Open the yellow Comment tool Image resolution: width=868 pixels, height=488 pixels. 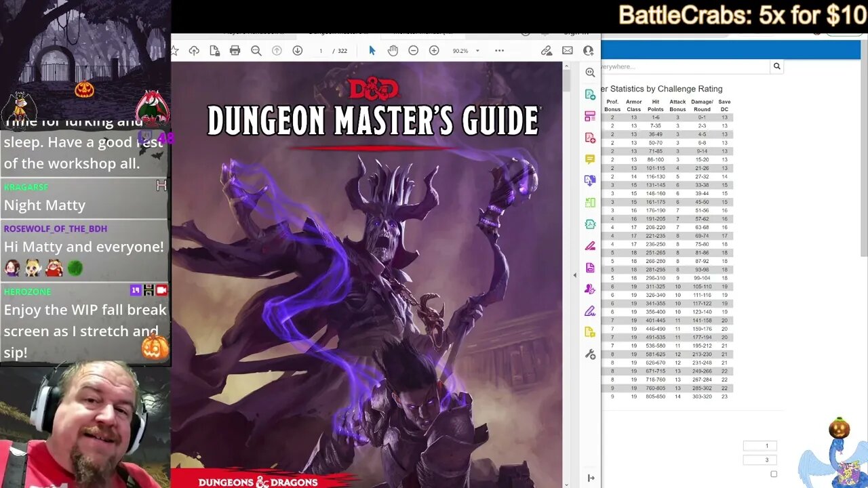590,159
